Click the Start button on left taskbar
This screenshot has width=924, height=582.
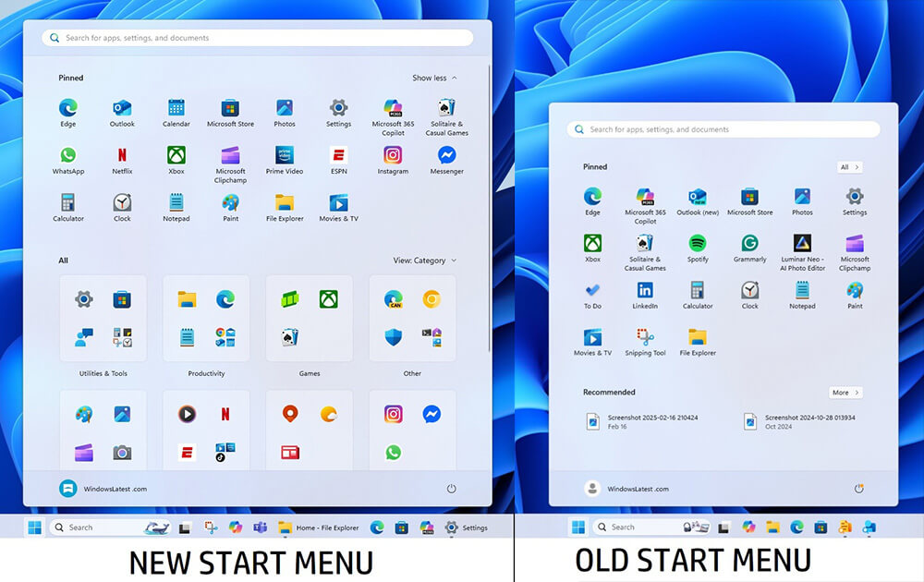click(35, 527)
